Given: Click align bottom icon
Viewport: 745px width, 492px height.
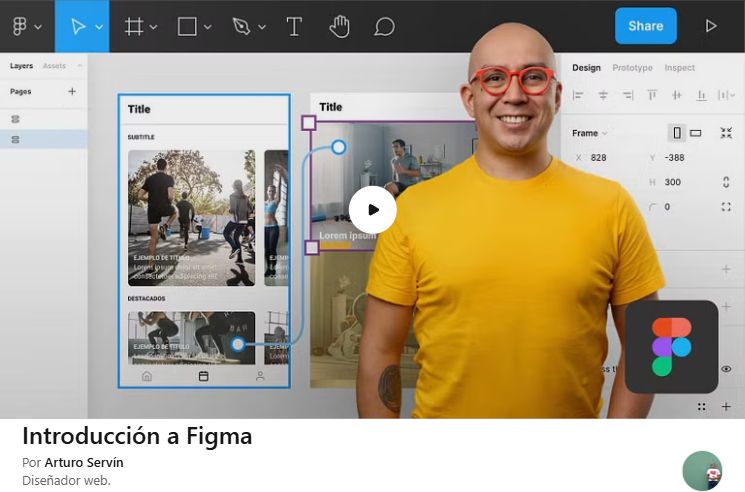Looking at the screenshot, I should pos(701,95).
